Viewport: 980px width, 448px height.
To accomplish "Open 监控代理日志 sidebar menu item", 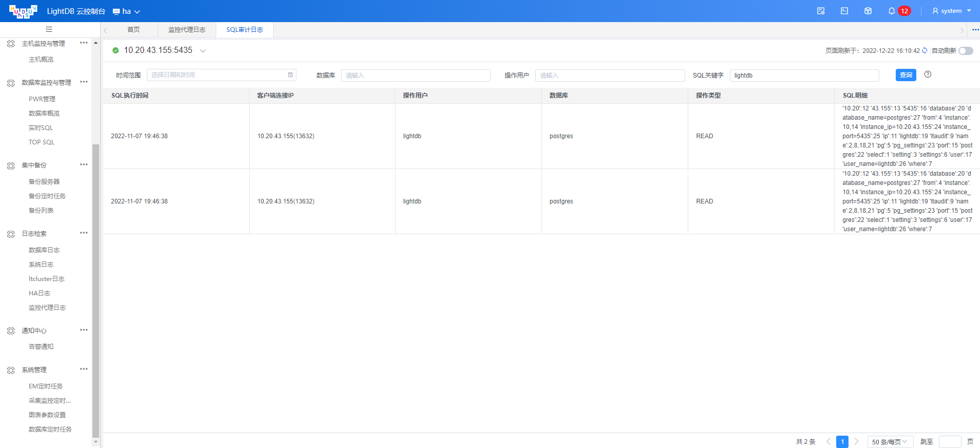I will 47,308.
